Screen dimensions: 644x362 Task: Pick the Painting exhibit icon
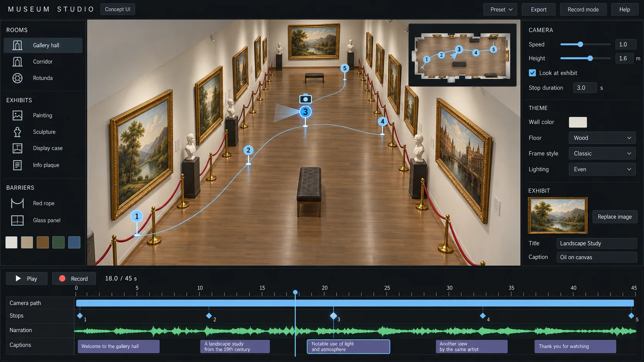(x=17, y=115)
